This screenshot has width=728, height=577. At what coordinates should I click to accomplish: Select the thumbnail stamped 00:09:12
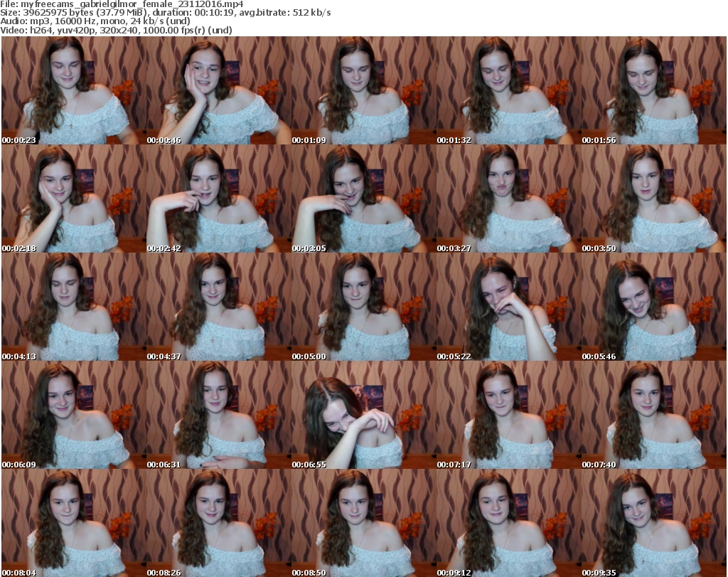tap(508, 523)
